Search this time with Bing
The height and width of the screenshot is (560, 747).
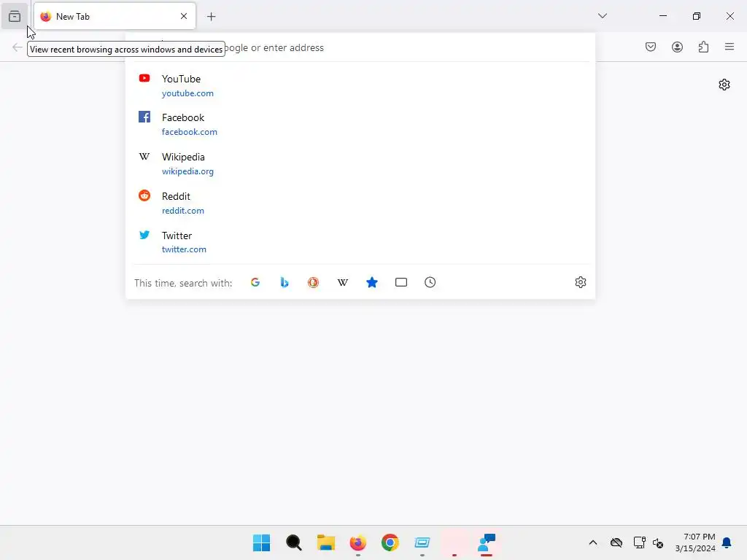[285, 282]
